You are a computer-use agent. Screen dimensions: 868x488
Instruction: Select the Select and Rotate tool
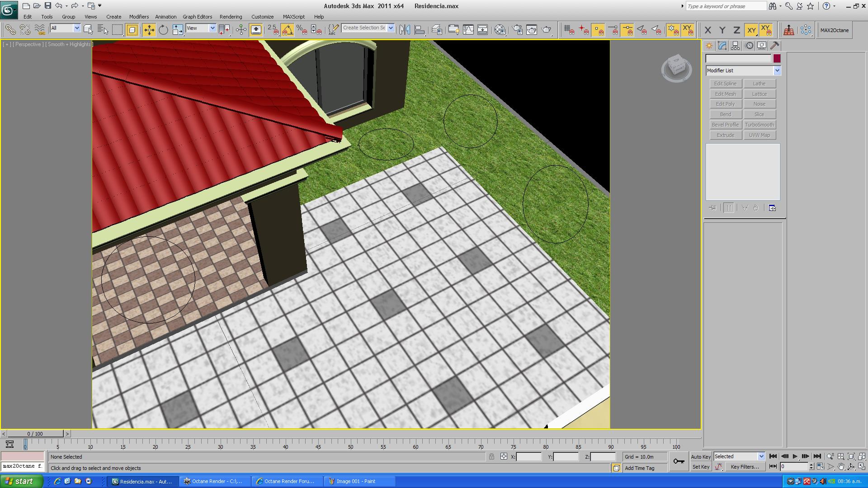pos(163,30)
